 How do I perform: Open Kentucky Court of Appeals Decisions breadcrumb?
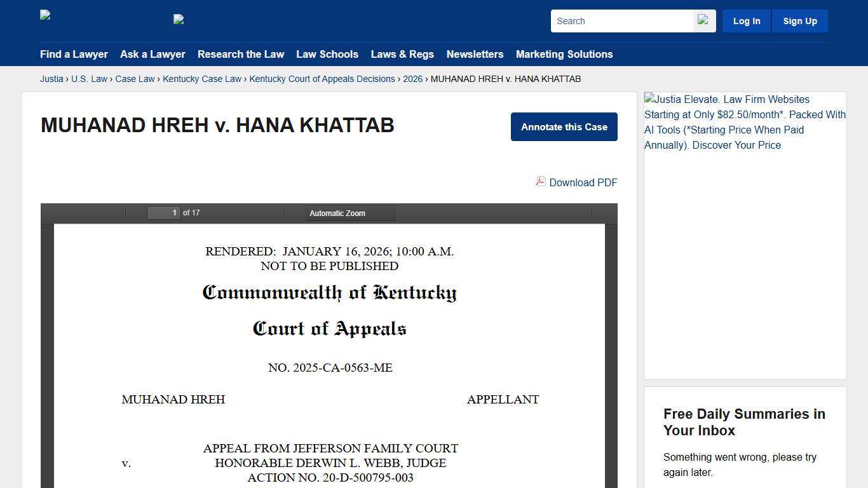tap(322, 79)
